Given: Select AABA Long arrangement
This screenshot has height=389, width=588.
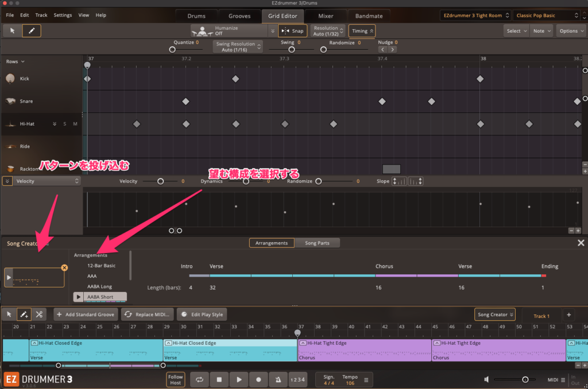Looking at the screenshot, I should click(x=99, y=286).
